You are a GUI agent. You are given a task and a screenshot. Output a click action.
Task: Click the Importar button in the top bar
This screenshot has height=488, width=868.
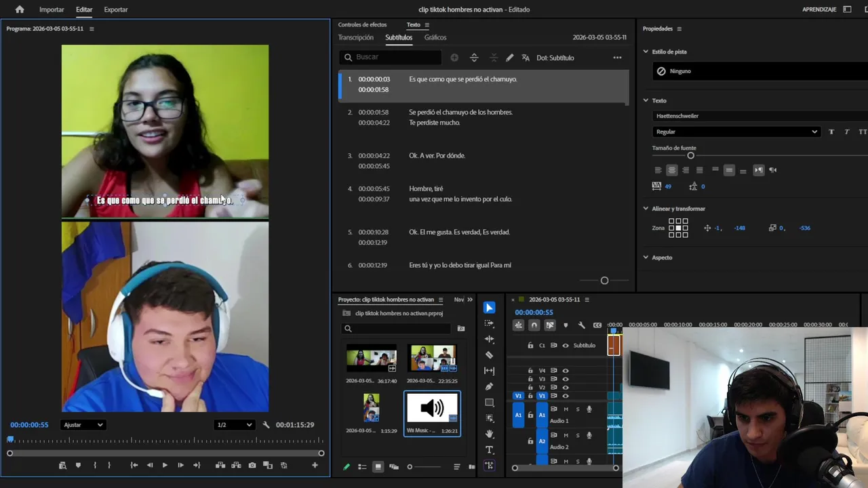(52, 9)
